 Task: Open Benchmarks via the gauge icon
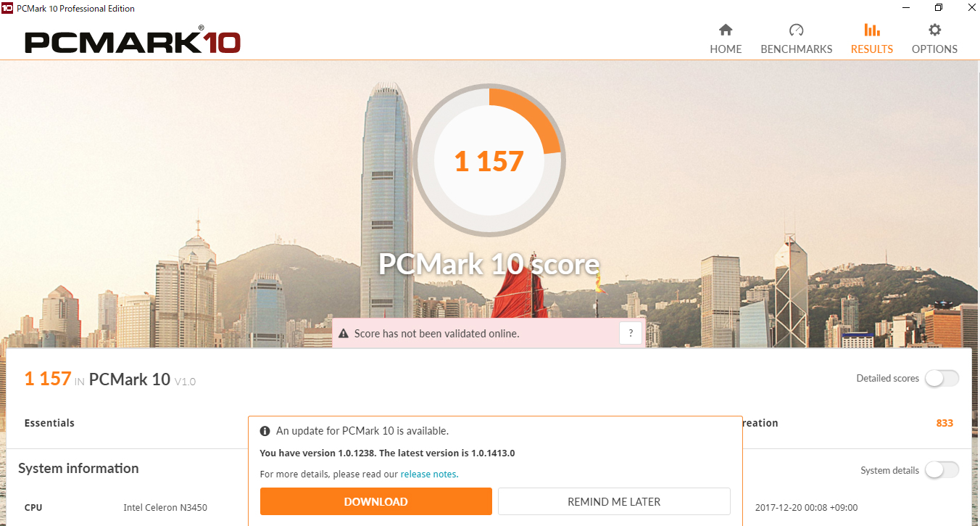(796, 30)
